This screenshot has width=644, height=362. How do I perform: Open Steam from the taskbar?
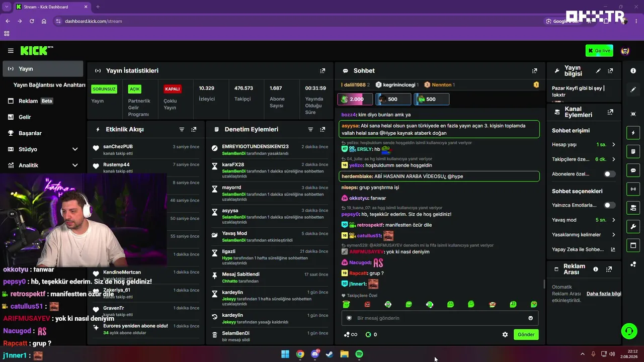[330, 354]
